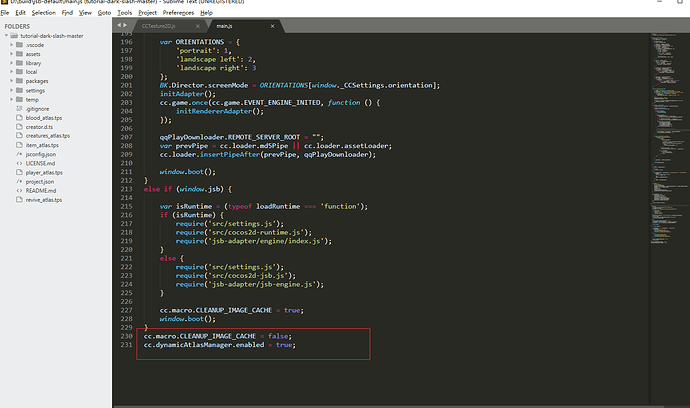Click the creatures_atlas.tps file icon
Image resolution: width=690 pixels, height=408 pixels.
19,136
